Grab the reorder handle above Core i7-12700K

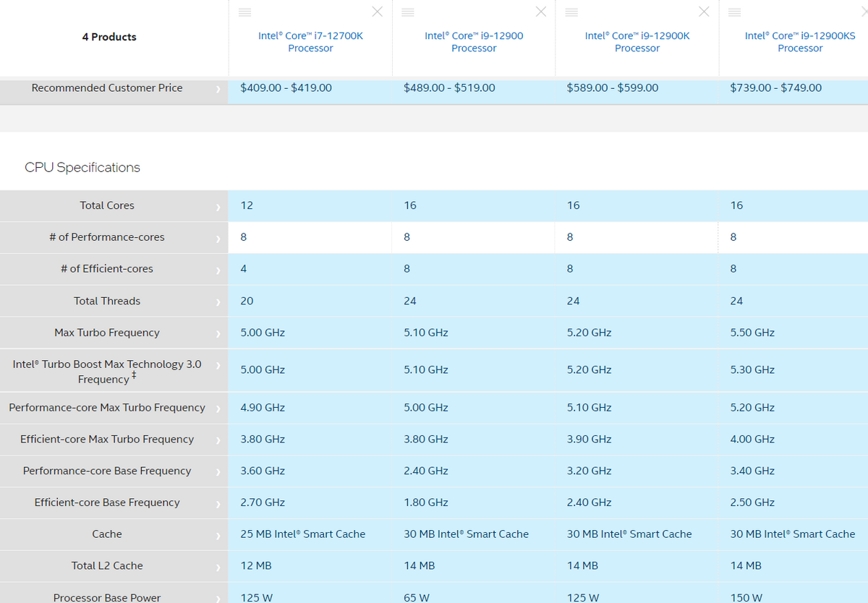click(244, 12)
